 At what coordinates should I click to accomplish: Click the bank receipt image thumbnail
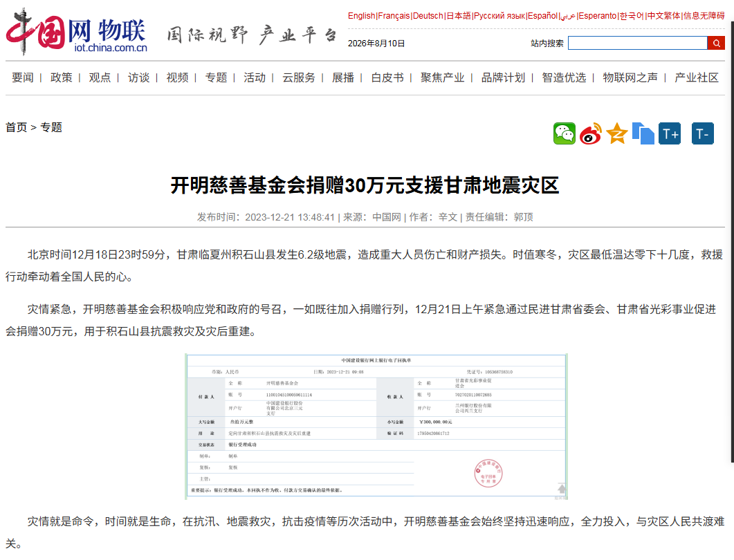[x=376, y=427]
